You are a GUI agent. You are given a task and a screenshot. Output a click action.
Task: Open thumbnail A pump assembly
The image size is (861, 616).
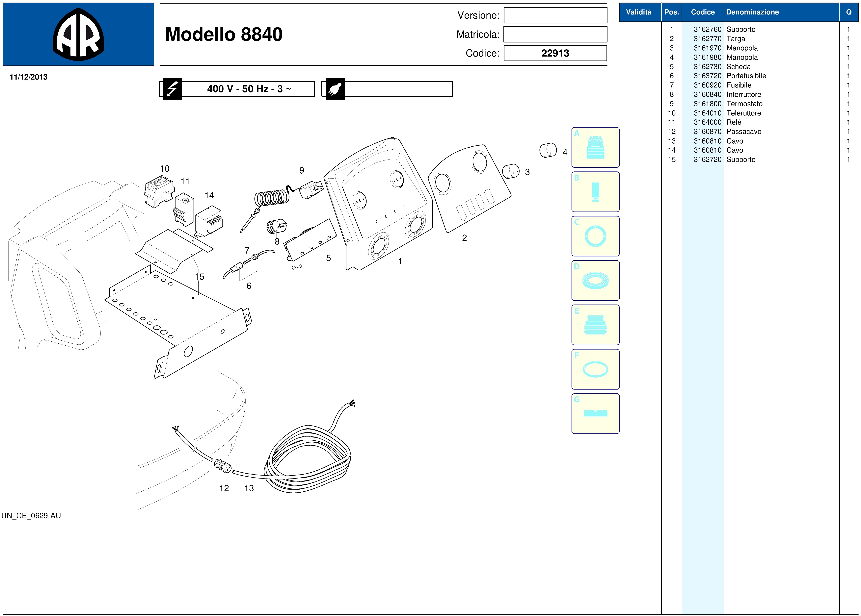[x=595, y=148]
